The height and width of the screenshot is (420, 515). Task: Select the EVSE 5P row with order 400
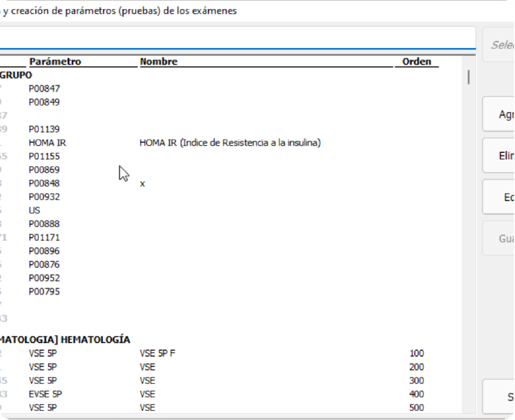pyautogui.click(x=45, y=394)
